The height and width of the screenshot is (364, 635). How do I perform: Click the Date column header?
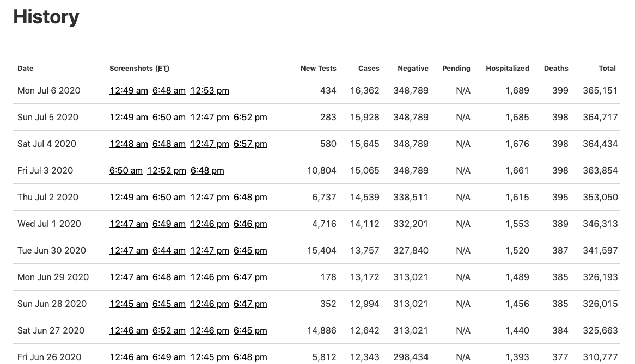(26, 69)
